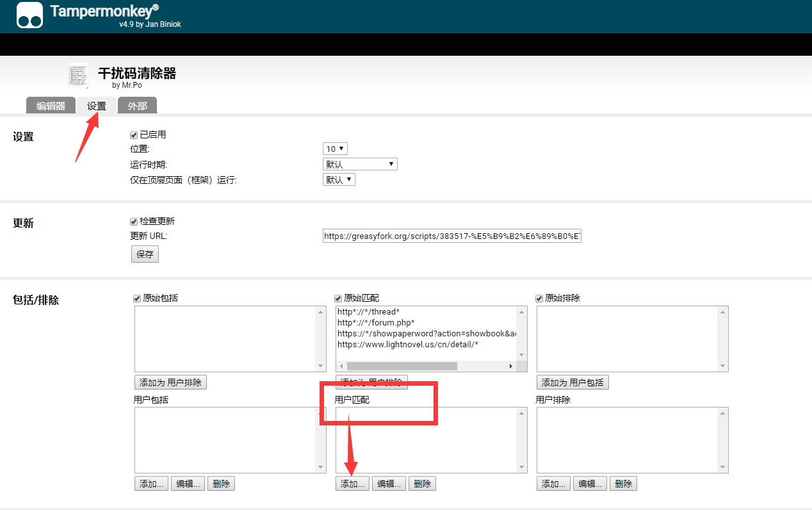Click the 原始排除 list box
This screenshot has height=510, width=812.
click(x=632, y=339)
